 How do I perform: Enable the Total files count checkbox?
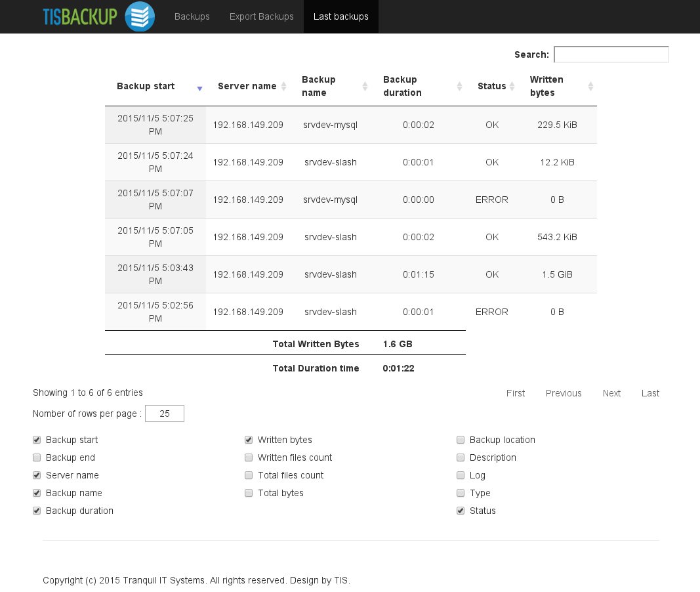[249, 475]
